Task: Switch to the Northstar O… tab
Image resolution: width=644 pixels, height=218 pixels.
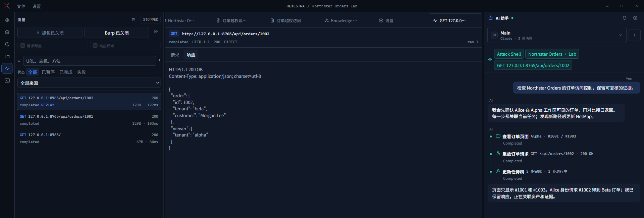Action: [x=180, y=20]
